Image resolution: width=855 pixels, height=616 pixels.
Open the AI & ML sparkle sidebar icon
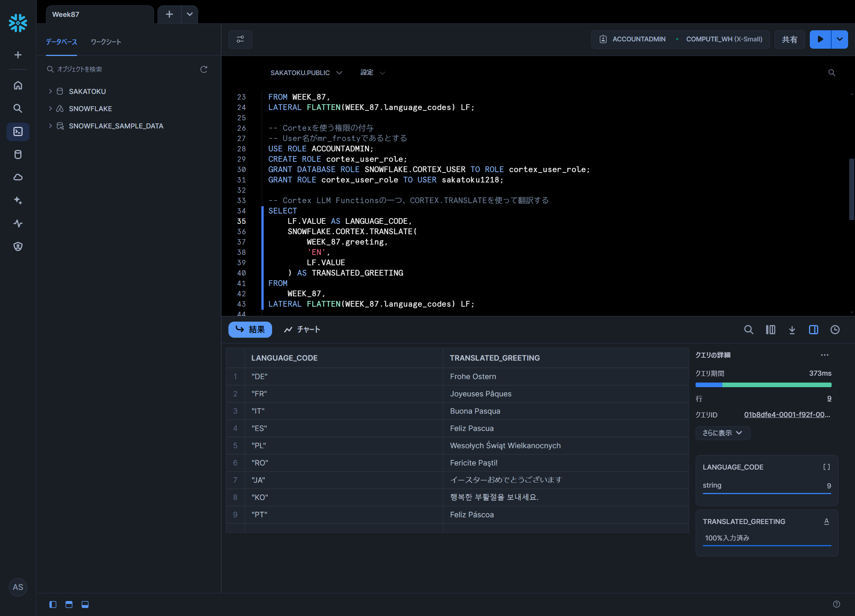click(x=18, y=200)
